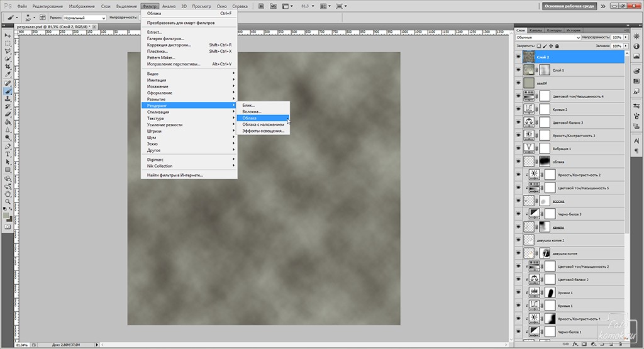Hide the облака layer
The image size is (644, 349).
(518, 162)
